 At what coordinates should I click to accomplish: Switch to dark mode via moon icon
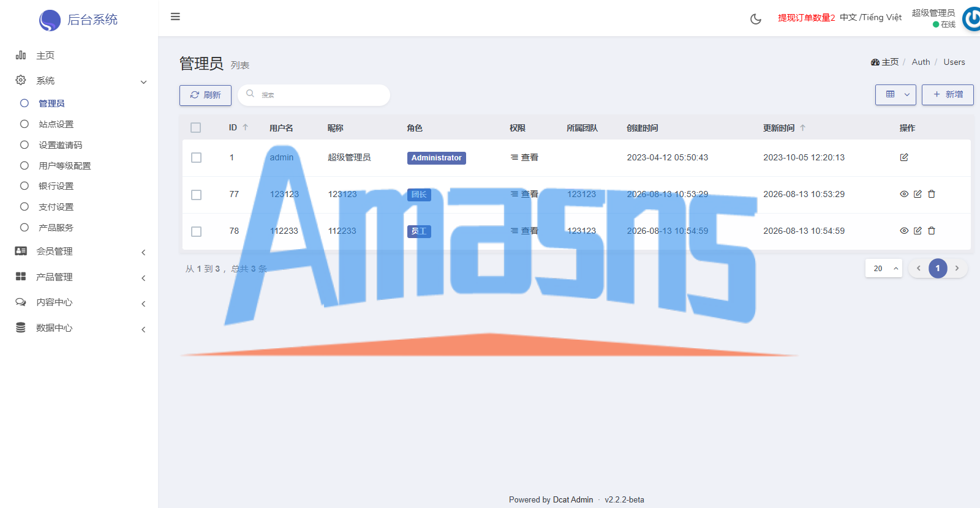click(x=756, y=19)
